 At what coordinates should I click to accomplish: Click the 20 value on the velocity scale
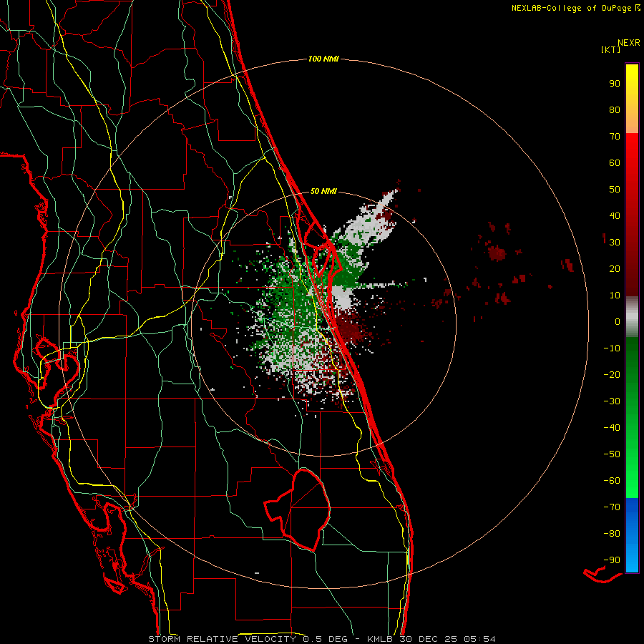(x=615, y=268)
